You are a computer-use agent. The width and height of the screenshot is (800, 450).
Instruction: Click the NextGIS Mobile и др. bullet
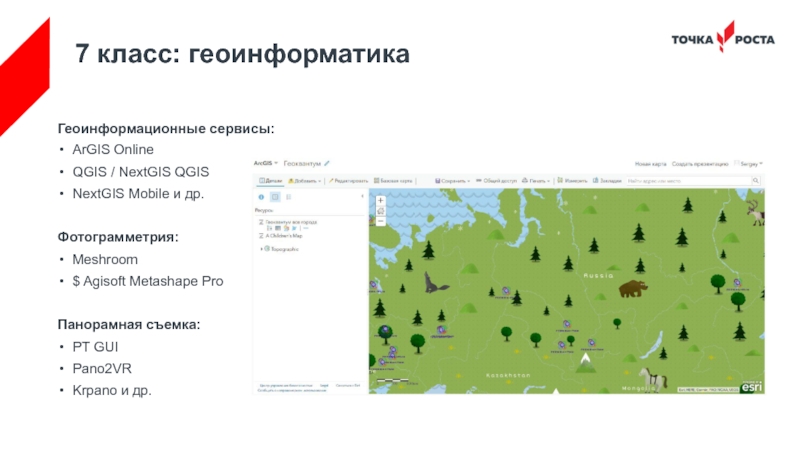click(x=138, y=194)
